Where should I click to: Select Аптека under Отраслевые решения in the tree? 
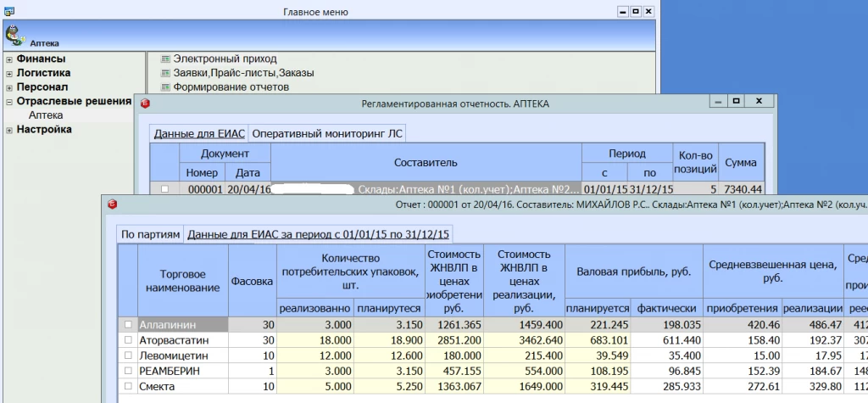[x=46, y=115]
